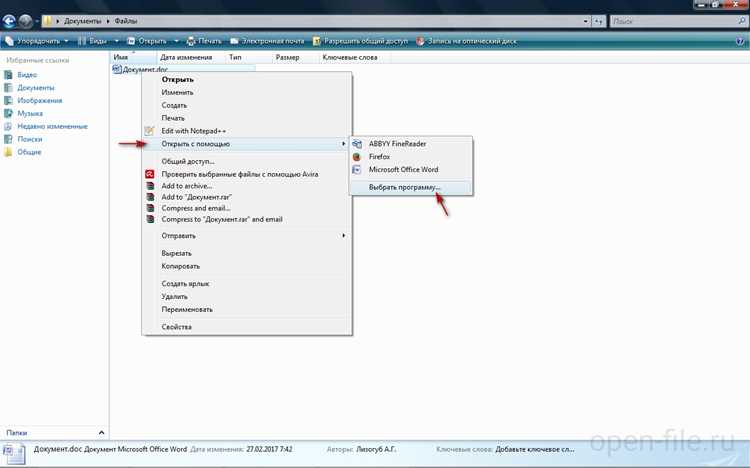This screenshot has width=750, height=468.
Task: Click the ABBYY FineReader icon in submenu
Action: [357, 144]
